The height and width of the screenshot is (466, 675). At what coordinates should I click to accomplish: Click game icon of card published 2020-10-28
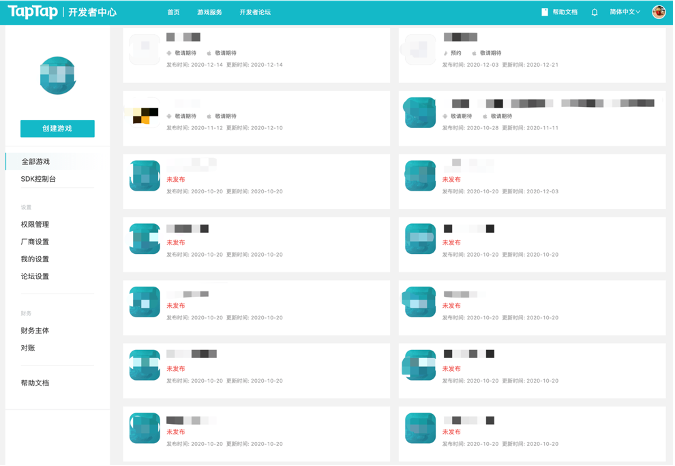coord(420,113)
